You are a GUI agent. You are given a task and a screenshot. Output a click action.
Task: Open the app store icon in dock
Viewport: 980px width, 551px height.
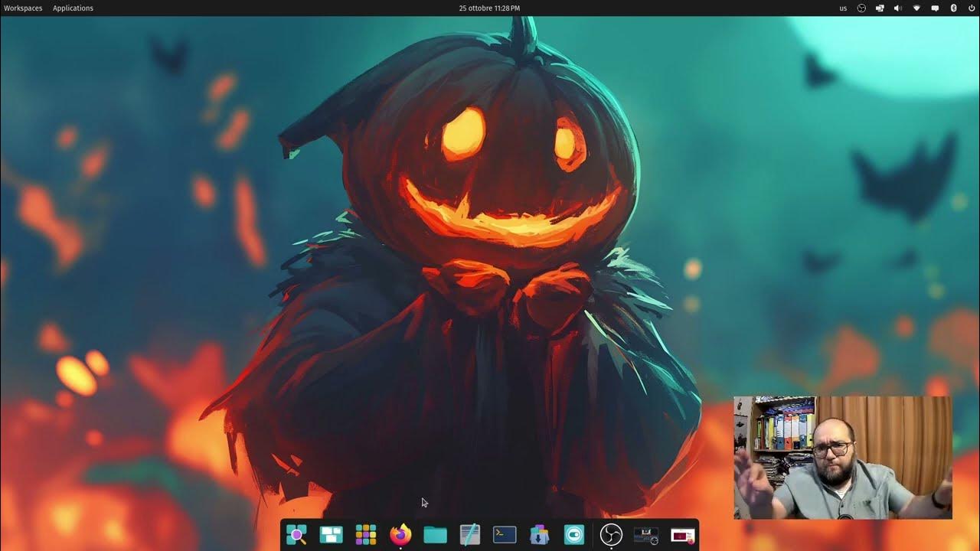click(539, 534)
